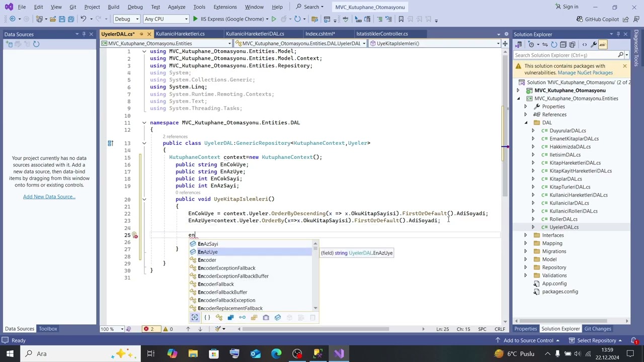This screenshot has width=644, height=362.
Task: Close the UyelerDAL.cs tab
Action: 149,34
